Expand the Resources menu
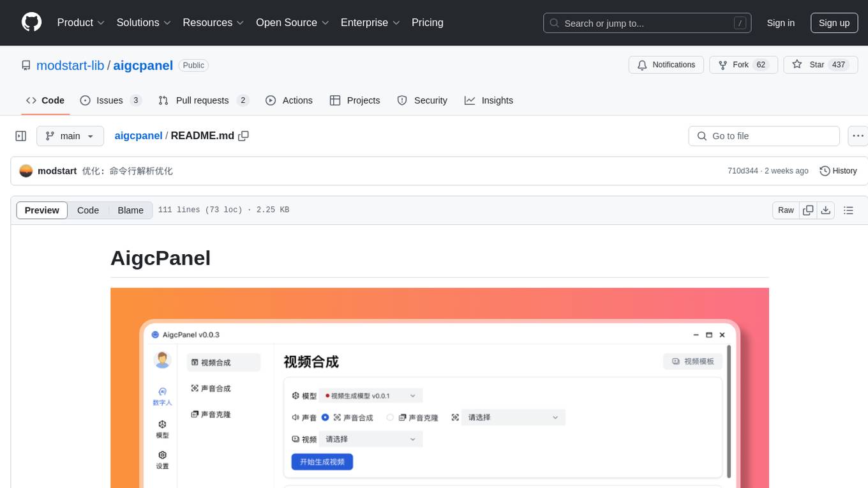868x488 pixels. point(213,22)
